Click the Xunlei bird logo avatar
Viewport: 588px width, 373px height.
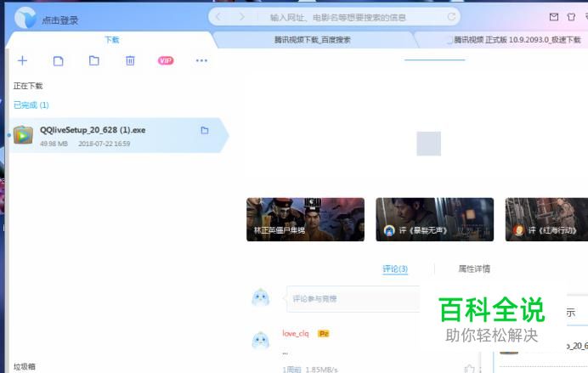[x=25, y=18]
